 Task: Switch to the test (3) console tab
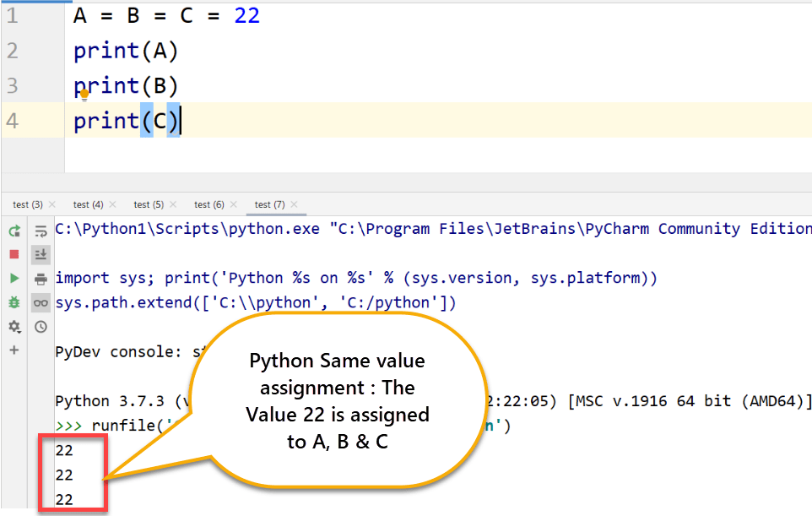click(27, 204)
